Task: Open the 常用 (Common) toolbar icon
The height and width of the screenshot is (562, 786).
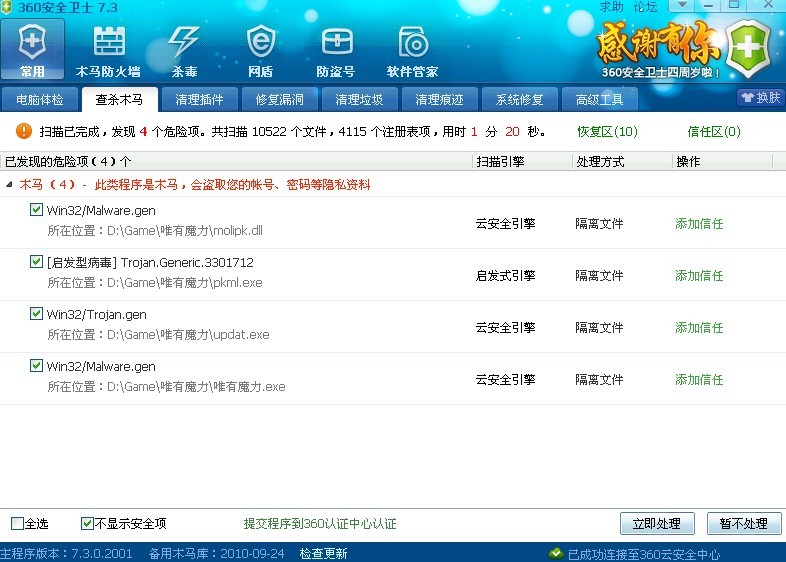Action: click(33, 50)
